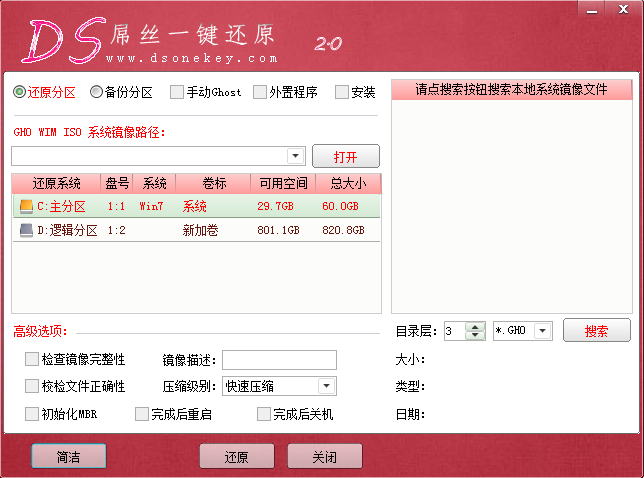This screenshot has width=644, height=478.
Task: Open the *.GHO file type dropdown
Action: coord(542,331)
